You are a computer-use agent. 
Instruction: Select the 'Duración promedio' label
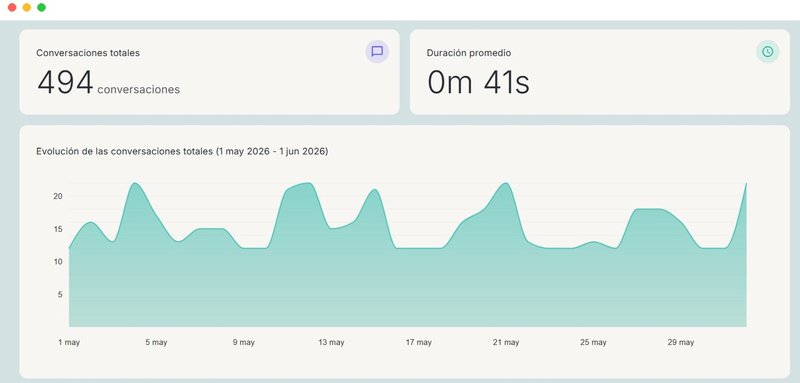pyautogui.click(x=469, y=53)
